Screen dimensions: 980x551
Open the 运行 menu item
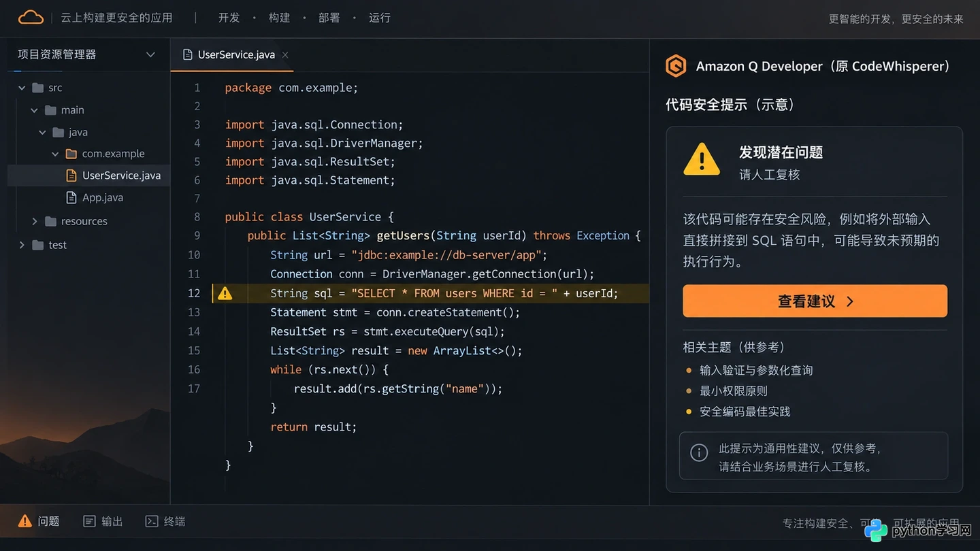(380, 18)
